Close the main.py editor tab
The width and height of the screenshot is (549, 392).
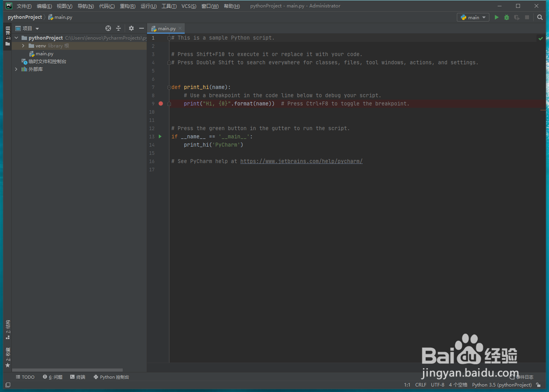[x=180, y=28]
